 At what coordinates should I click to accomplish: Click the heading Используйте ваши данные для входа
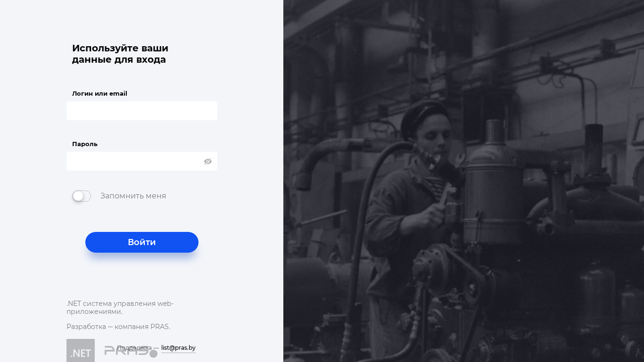click(120, 54)
